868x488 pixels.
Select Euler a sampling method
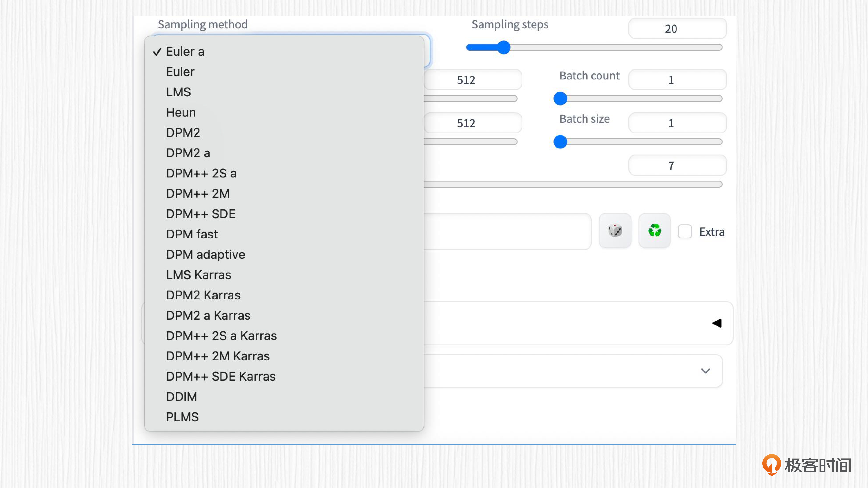185,52
